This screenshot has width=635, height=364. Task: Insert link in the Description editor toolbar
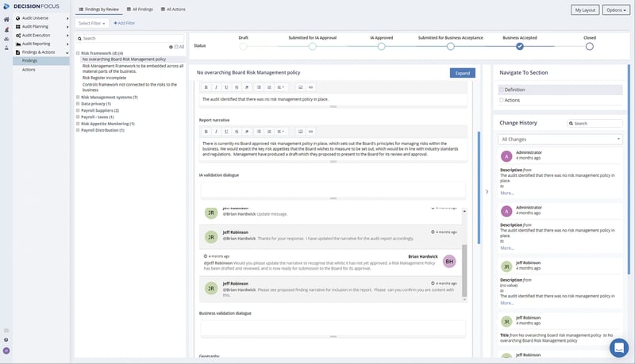310,87
